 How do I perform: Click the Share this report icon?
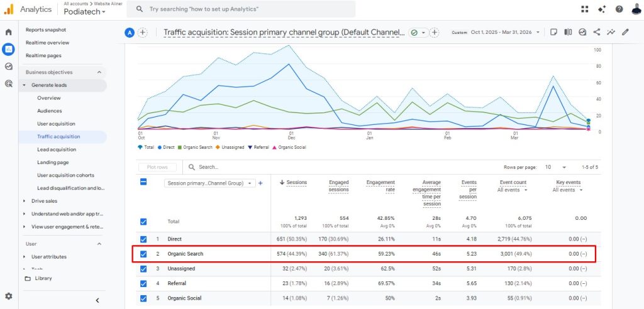pos(596,32)
